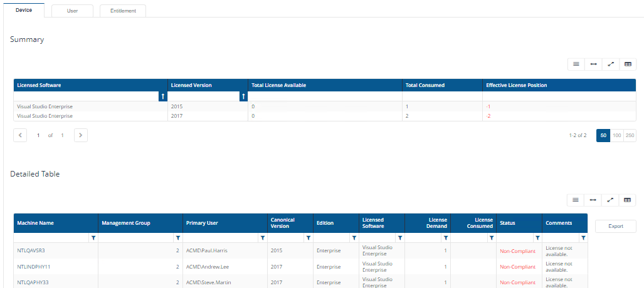Switch to the Entitlement tab
The image size is (644, 288).
pos(123,11)
